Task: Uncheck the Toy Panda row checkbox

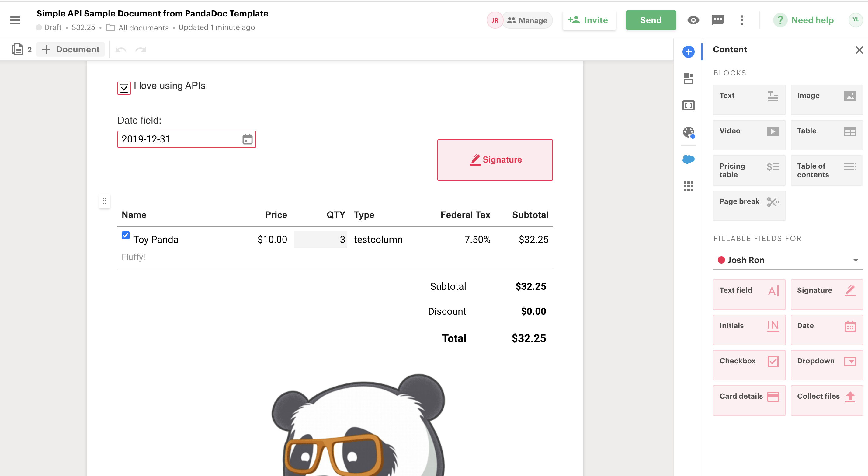Action: tap(125, 235)
